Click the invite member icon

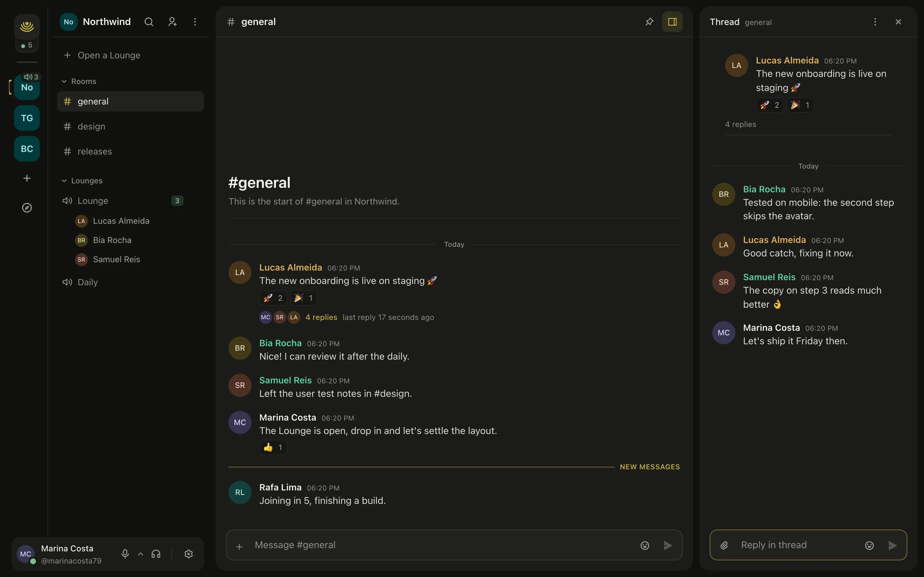(x=172, y=22)
